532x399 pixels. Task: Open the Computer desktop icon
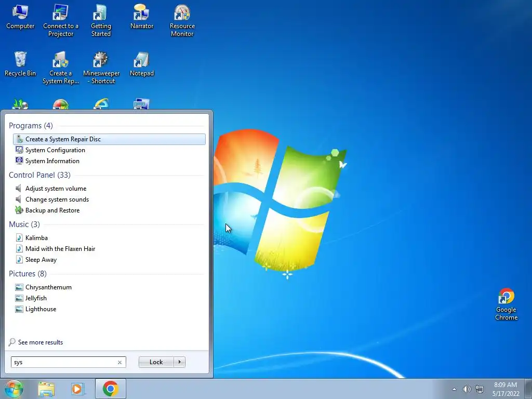(x=20, y=17)
